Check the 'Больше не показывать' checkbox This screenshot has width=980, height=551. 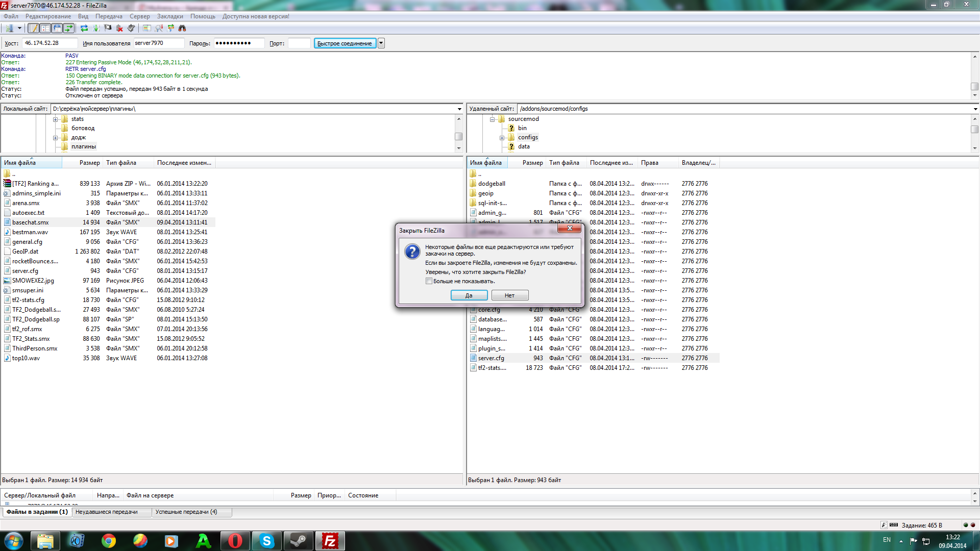(x=429, y=281)
